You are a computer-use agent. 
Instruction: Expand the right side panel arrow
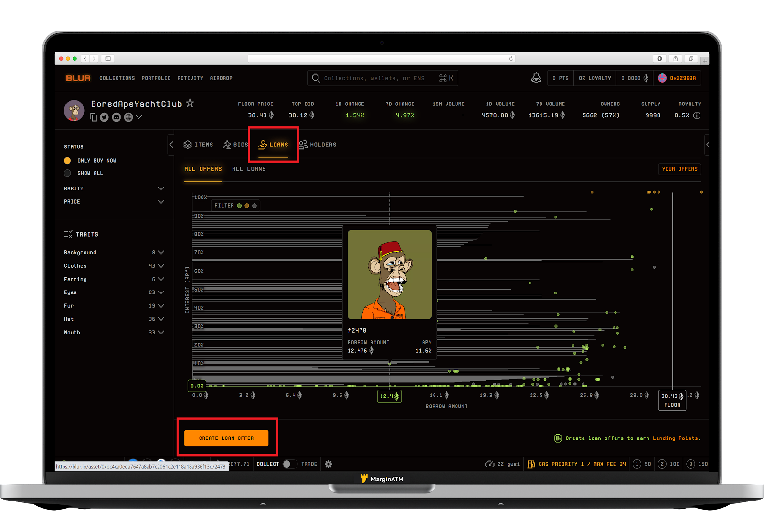pyautogui.click(x=707, y=145)
